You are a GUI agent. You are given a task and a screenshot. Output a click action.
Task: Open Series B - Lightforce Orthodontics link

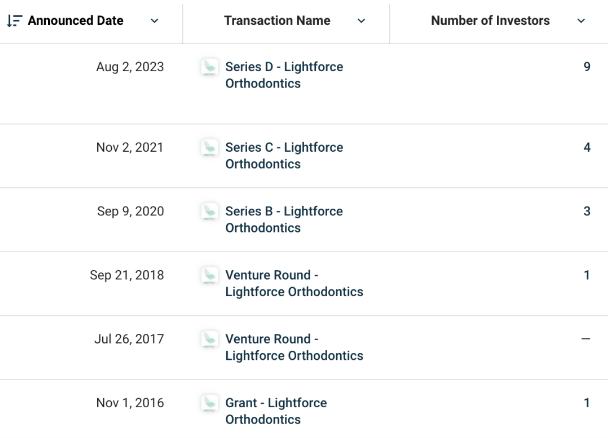pos(284,219)
